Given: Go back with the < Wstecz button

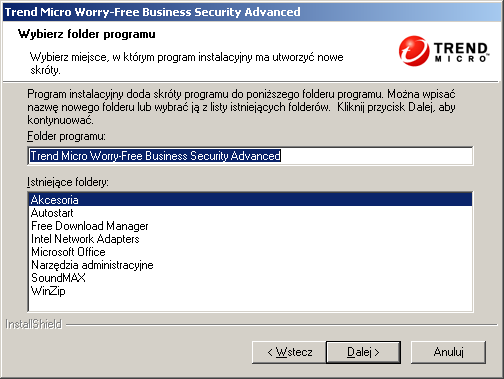Looking at the screenshot, I should pyautogui.click(x=289, y=352).
